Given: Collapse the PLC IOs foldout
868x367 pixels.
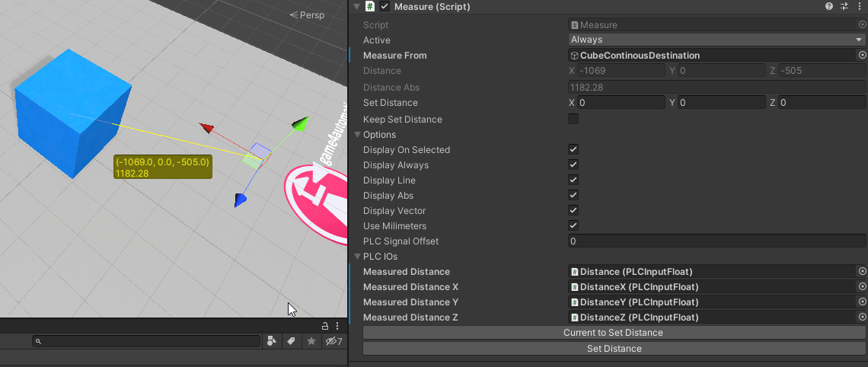Looking at the screenshot, I should pyautogui.click(x=358, y=257).
